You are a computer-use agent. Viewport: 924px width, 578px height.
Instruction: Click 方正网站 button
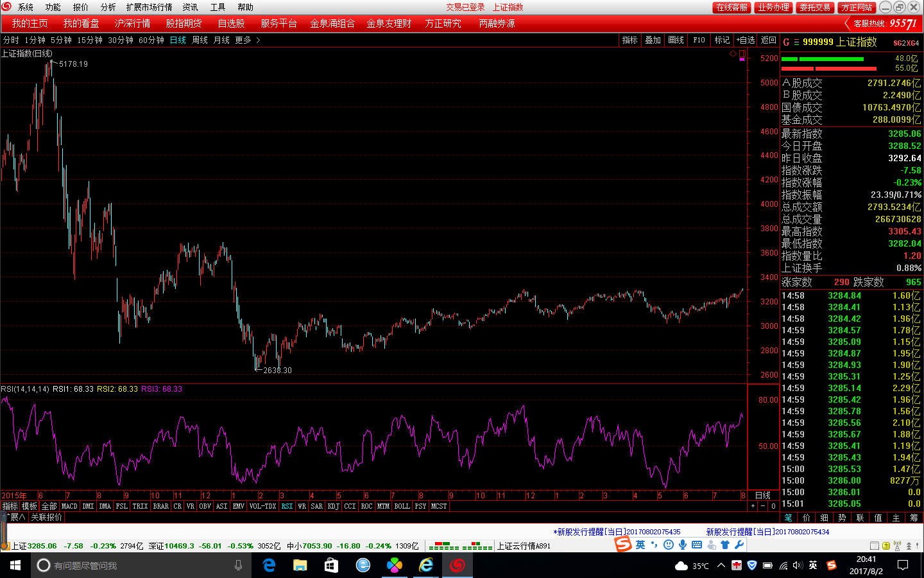[x=857, y=7]
